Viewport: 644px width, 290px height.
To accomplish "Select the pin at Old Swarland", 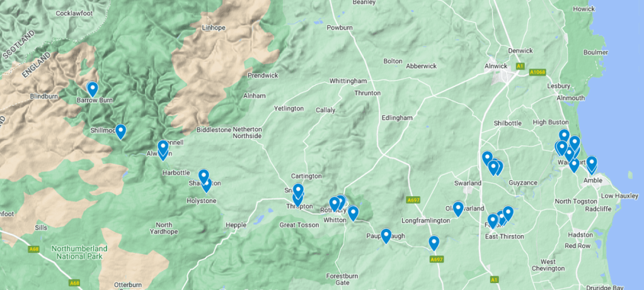I will pyautogui.click(x=458, y=209).
